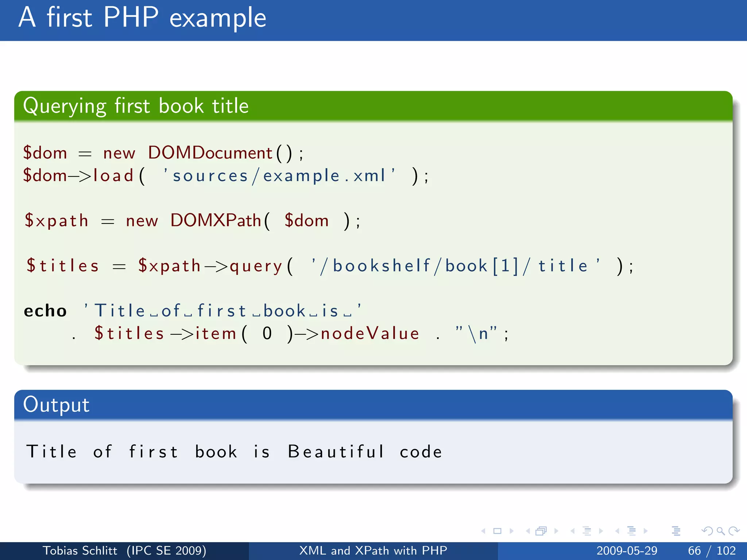Click author name Tobias Schlitt in footer
Viewport: 747px width, 560px height.
point(80,551)
